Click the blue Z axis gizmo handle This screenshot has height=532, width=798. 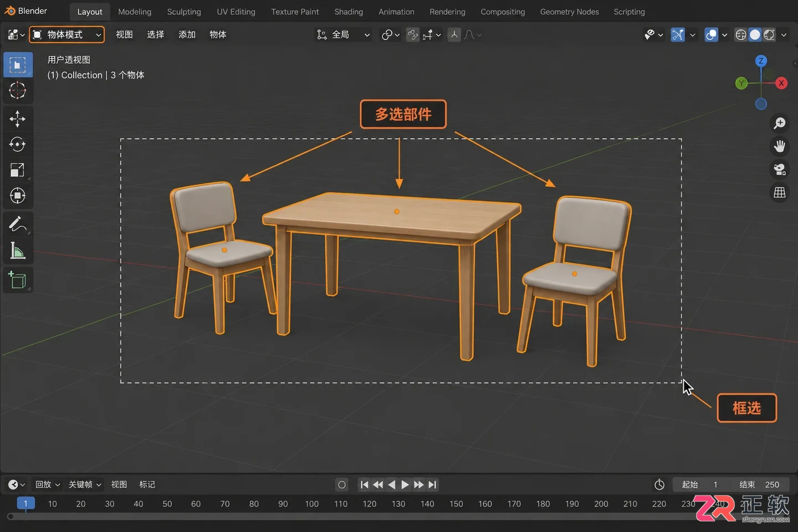(x=761, y=61)
